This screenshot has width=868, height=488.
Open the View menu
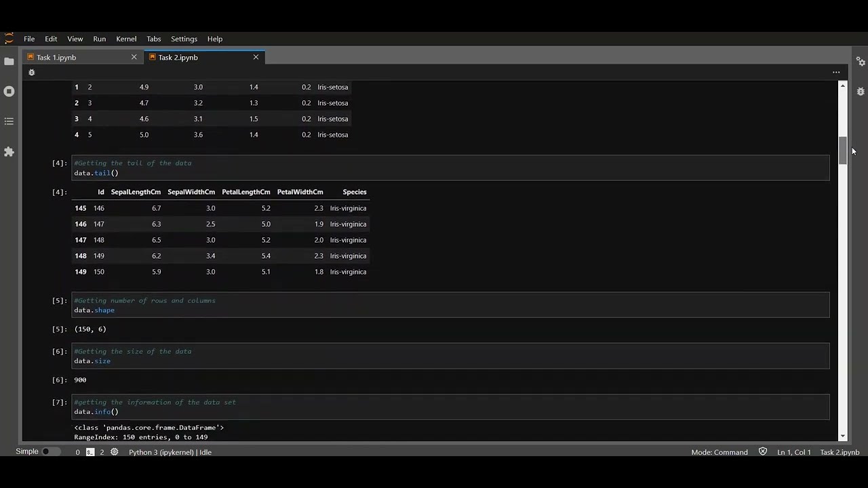[75, 39]
